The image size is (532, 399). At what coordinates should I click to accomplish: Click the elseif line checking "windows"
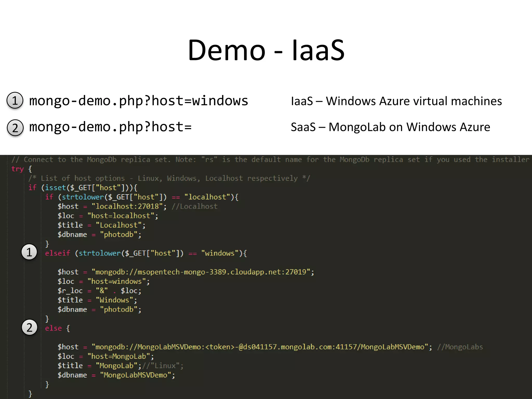[x=146, y=253]
